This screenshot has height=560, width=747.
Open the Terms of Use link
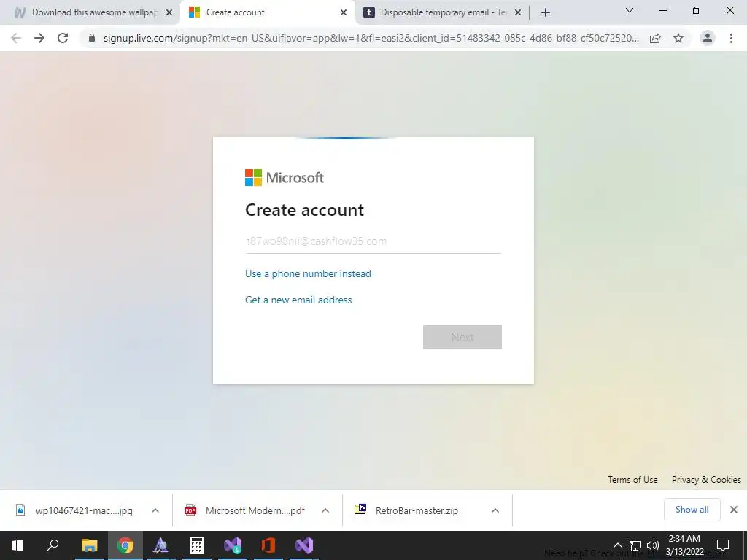coord(632,480)
